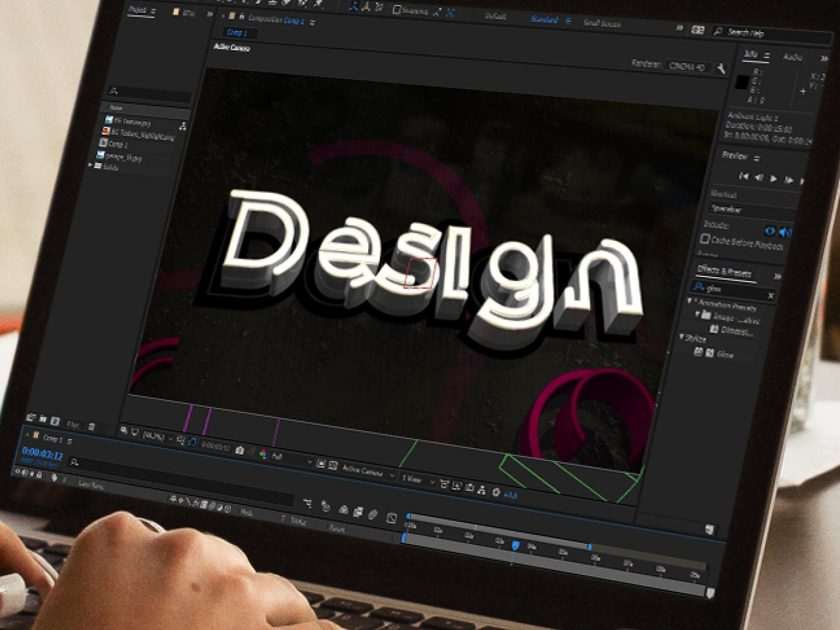Collapse the Animation Presets group
Viewport: 840px width, 630px height.
(689, 300)
